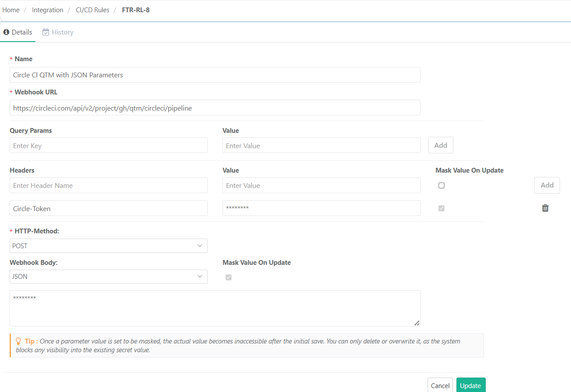This screenshot has height=392, width=571.
Task: Enable Mask Value On Update for new header
Action: (x=441, y=185)
